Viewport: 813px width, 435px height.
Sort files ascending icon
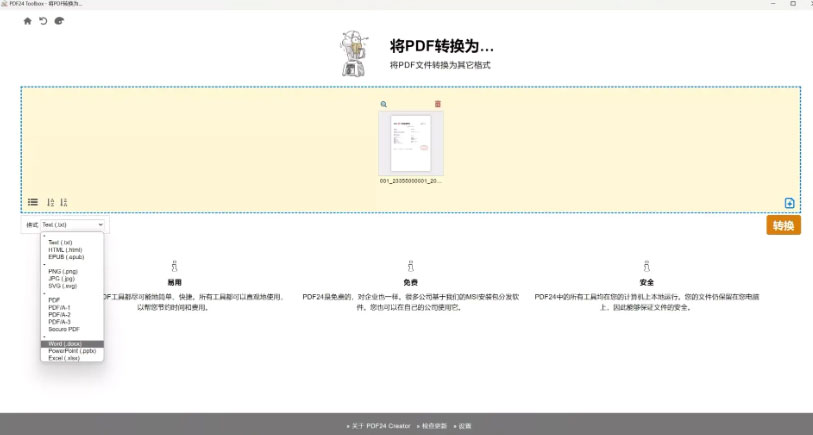click(50, 202)
